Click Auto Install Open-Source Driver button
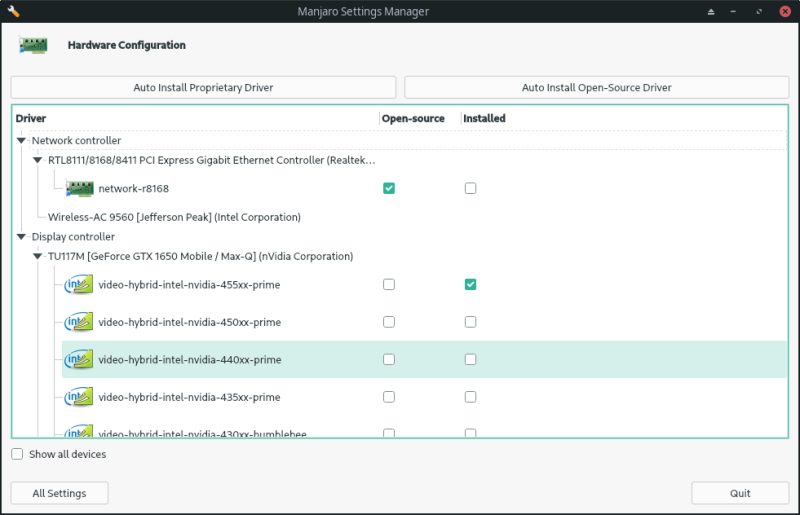Screen dimensions: 800x515 [x=596, y=87]
